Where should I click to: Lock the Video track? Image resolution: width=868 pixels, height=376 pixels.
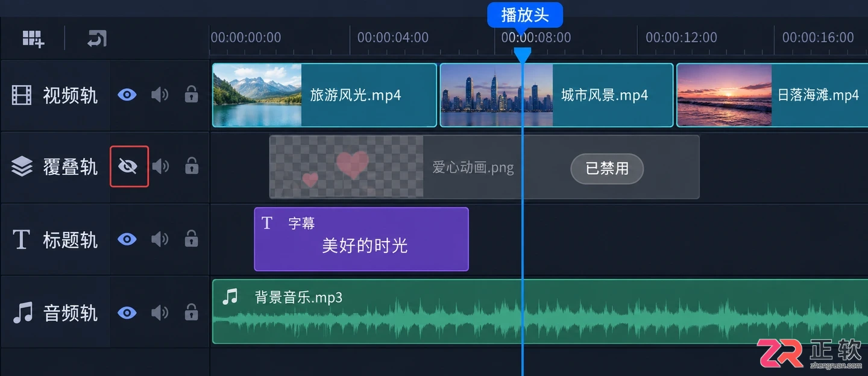pos(192,94)
